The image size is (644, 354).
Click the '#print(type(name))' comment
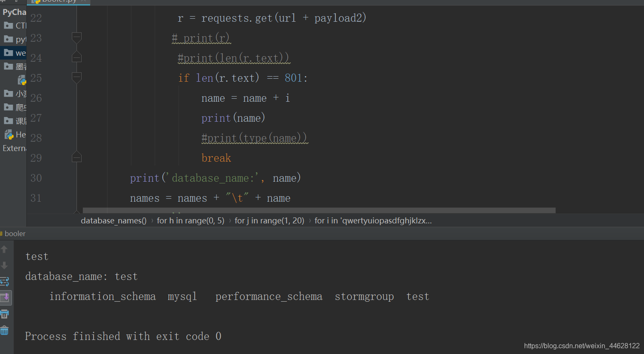point(254,138)
